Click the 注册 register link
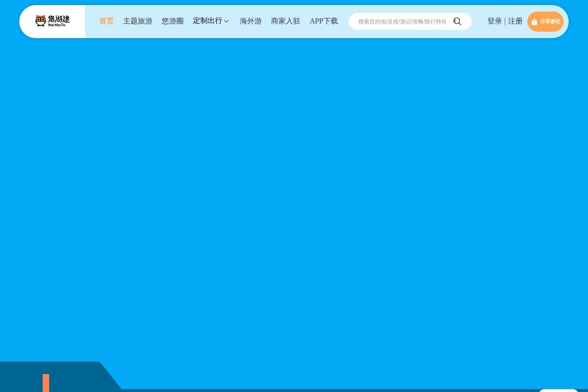The image size is (588, 392). pos(515,21)
